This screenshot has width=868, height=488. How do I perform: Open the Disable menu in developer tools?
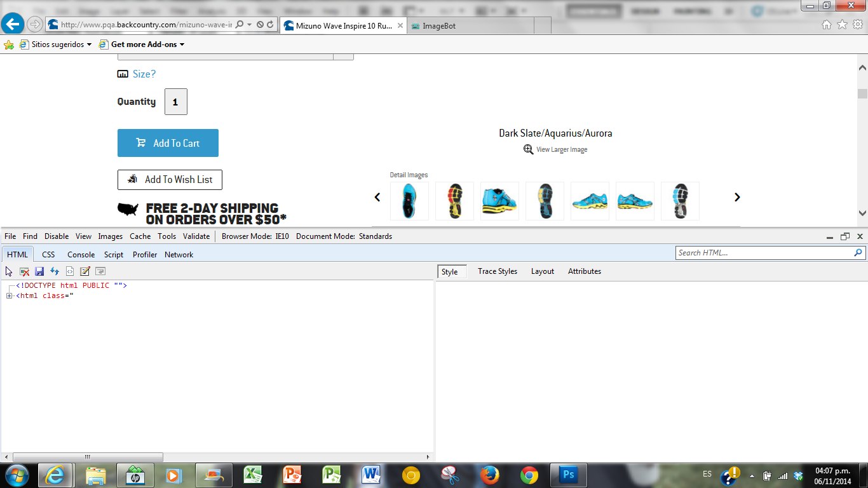(56, 236)
